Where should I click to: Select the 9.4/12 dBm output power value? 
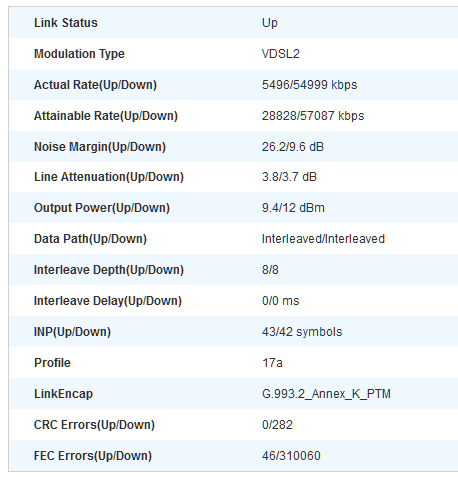[293, 208]
